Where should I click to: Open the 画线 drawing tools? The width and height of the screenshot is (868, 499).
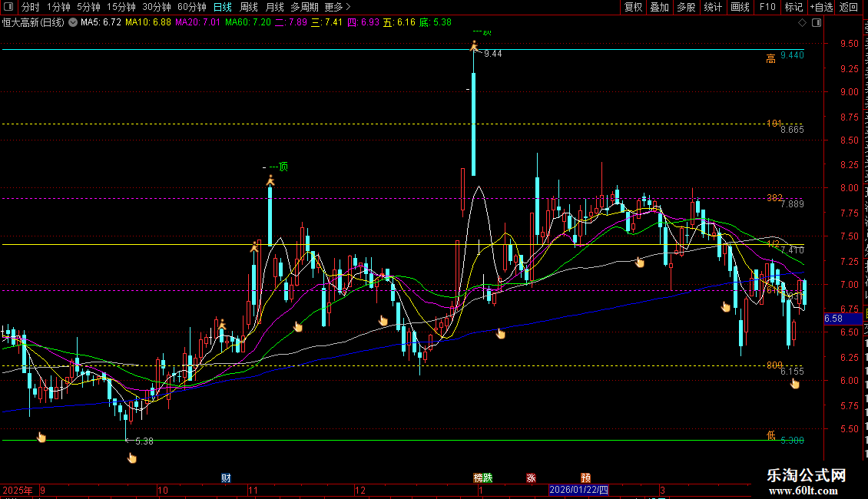coord(740,7)
